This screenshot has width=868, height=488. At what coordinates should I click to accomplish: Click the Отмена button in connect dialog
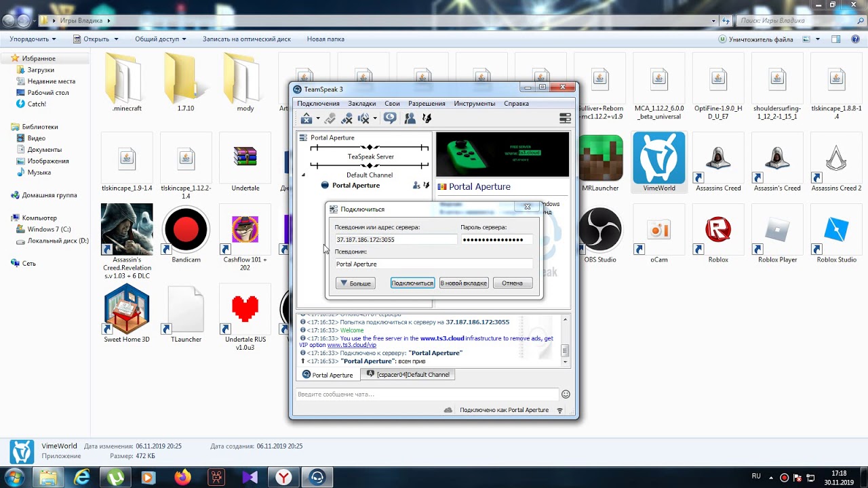512,283
